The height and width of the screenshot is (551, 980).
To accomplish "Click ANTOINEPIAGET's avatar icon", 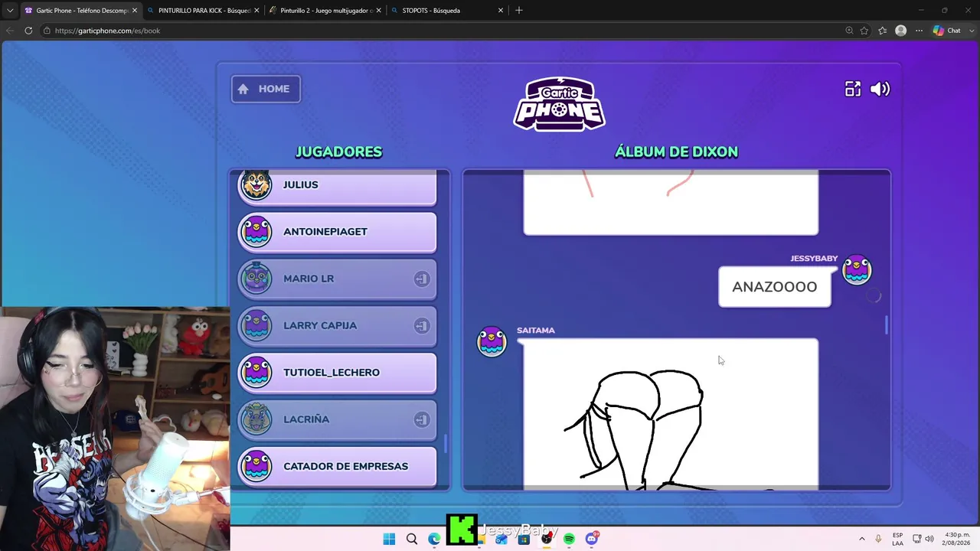I will tap(256, 231).
